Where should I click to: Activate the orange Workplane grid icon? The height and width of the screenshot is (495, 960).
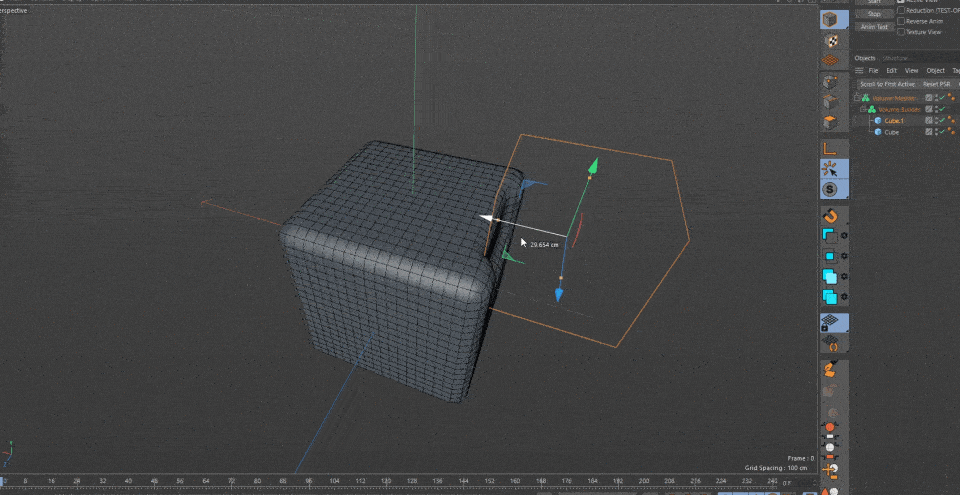tap(830, 61)
